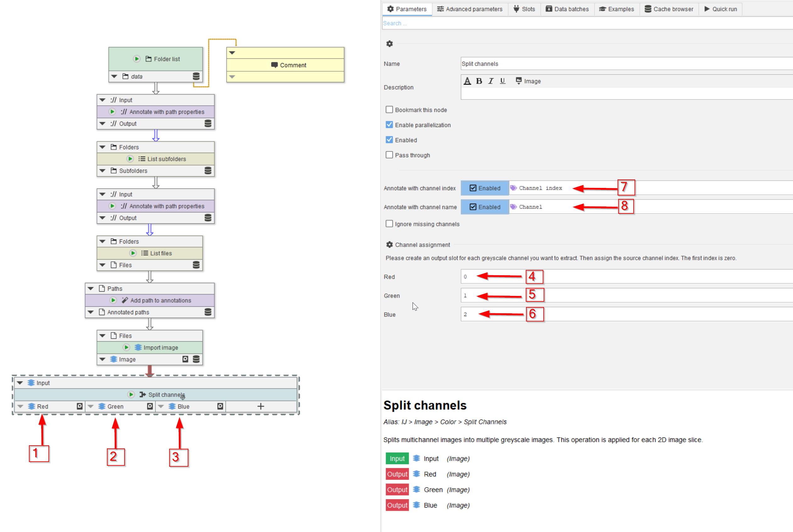Click the run icon on List subfolders node
The image size is (793, 532).
tap(130, 159)
